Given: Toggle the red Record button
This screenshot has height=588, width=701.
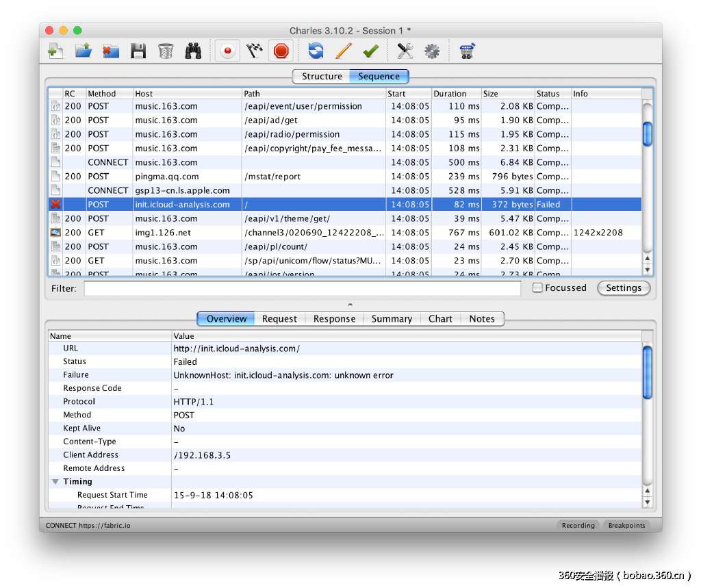Looking at the screenshot, I should (x=227, y=51).
